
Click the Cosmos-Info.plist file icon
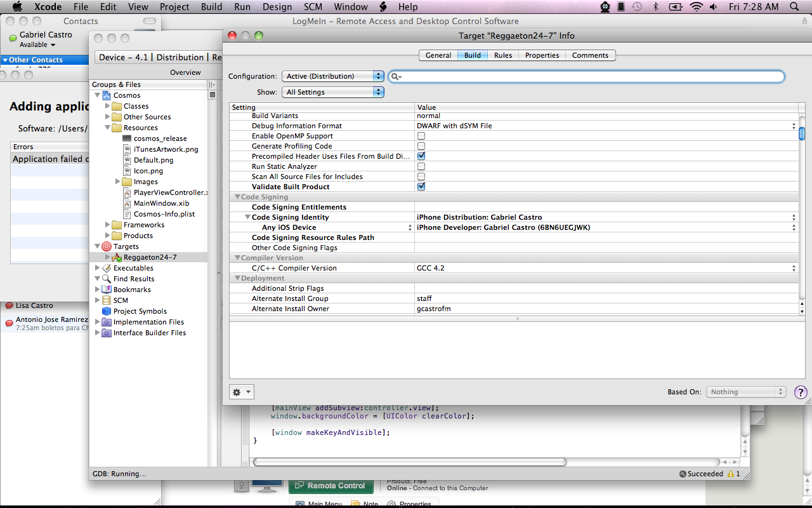pos(126,214)
